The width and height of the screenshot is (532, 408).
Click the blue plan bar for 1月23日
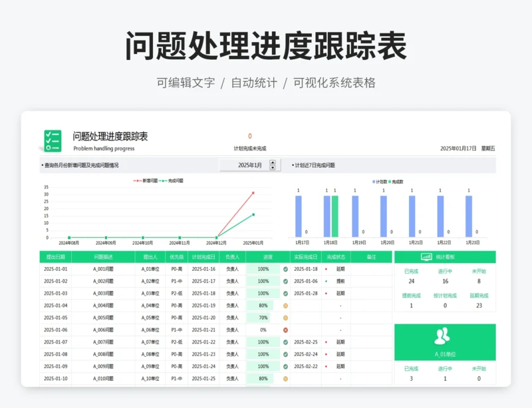coord(469,216)
